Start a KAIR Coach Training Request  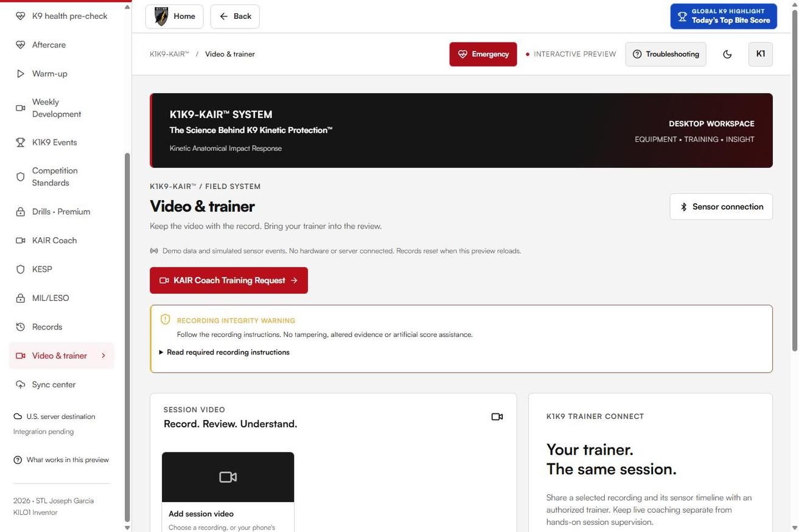tap(229, 280)
